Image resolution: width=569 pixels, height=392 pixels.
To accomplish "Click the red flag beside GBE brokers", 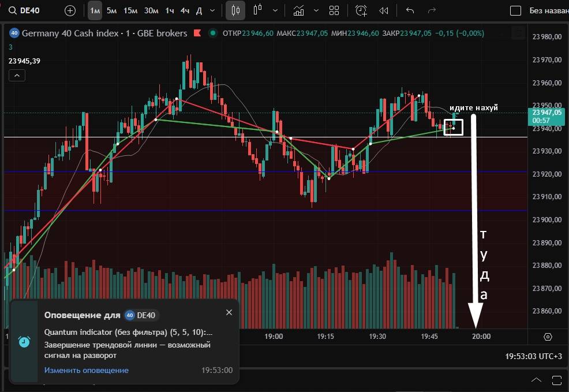I will 198,33.
